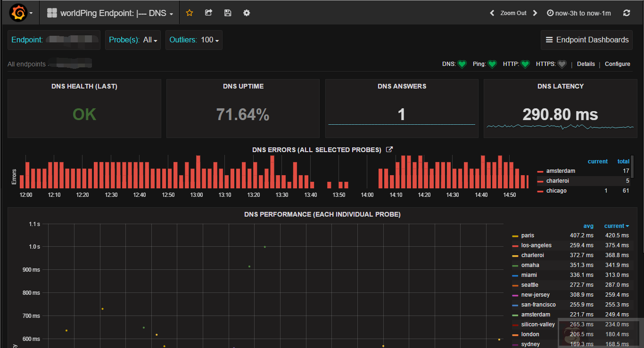Sort legend by current column
This screenshot has width=644, height=348.
[x=617, y=226]
